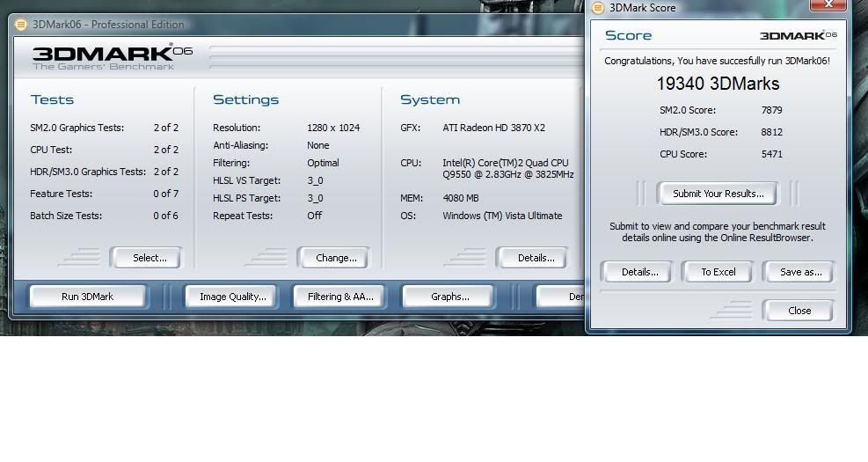Click the 3DMark06 window title icon
This screenshot has width=868, height=462.
tap(20, 25)
